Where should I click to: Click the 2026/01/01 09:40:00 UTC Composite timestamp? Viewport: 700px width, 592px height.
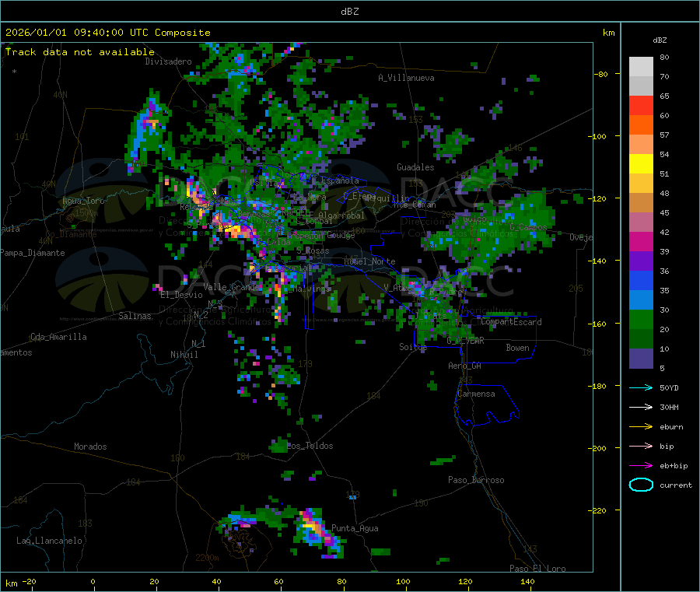(107, 33)
